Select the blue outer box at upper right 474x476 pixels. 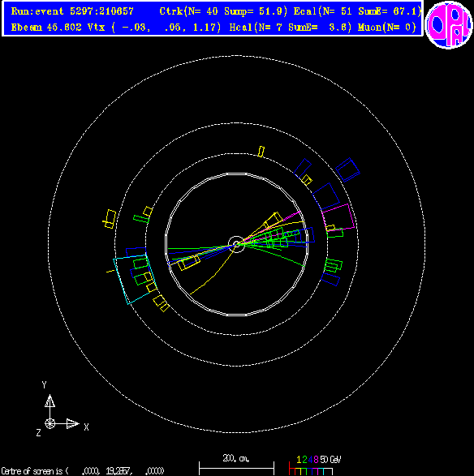click(x=348, y=169)
